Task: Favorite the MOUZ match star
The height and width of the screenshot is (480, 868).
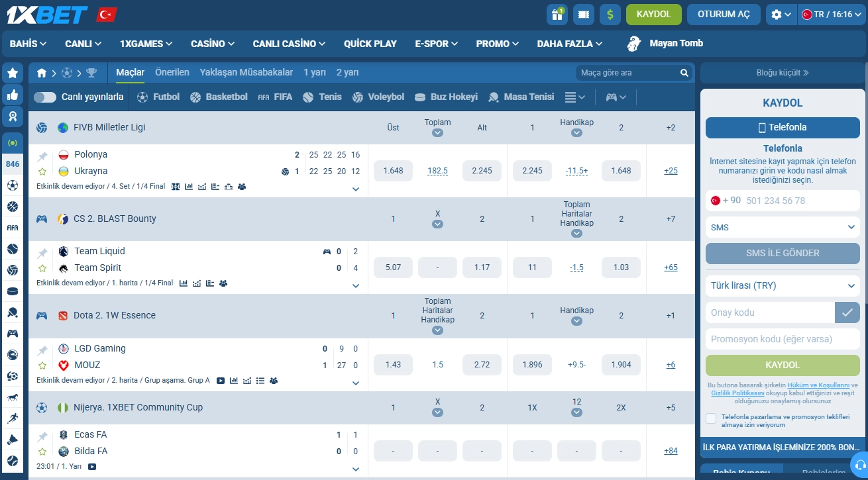Action: pyautogui.click(x=42, y=365)
